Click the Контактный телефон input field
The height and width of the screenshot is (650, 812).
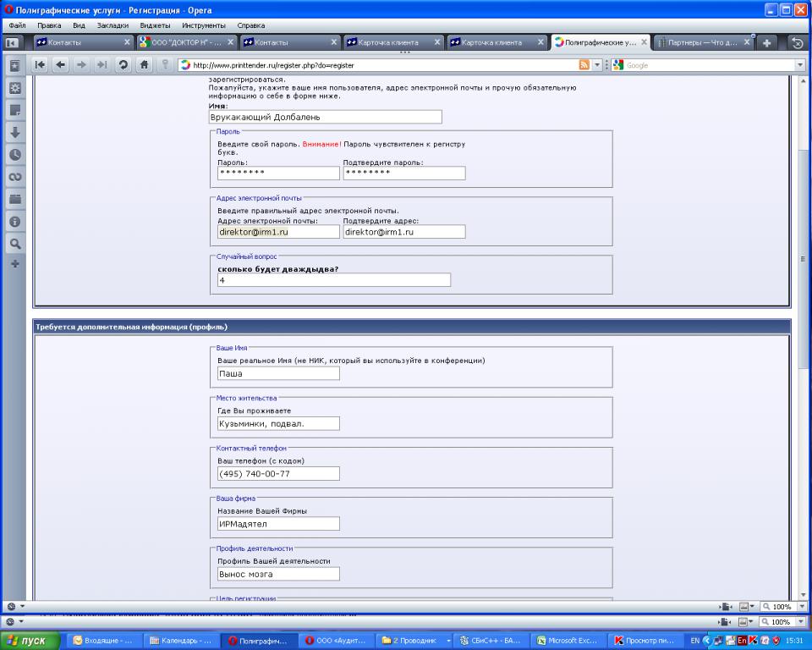click(278, 474)
